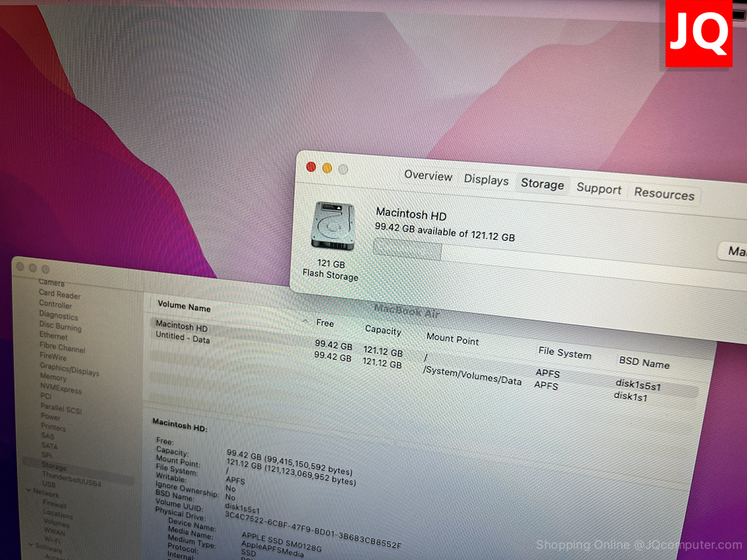This screenshot has height=560, width=747.
Task: Select Controller in the sidebar
Action: [55, 305]
